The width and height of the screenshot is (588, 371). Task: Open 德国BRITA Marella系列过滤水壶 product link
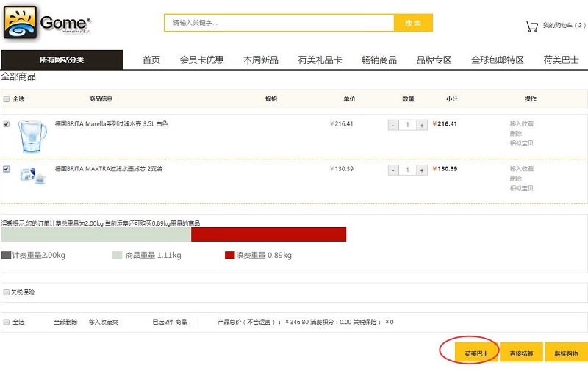[112, 123]
